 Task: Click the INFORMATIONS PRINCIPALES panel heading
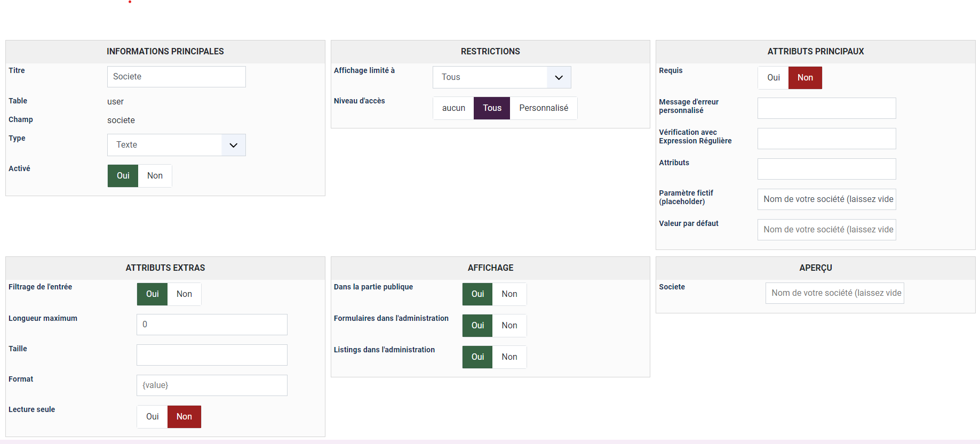pyautogui.click(x=165, y=52)
